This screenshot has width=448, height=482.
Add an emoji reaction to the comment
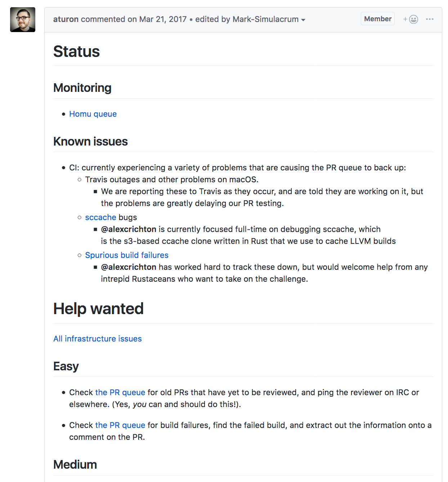[411, 19]
